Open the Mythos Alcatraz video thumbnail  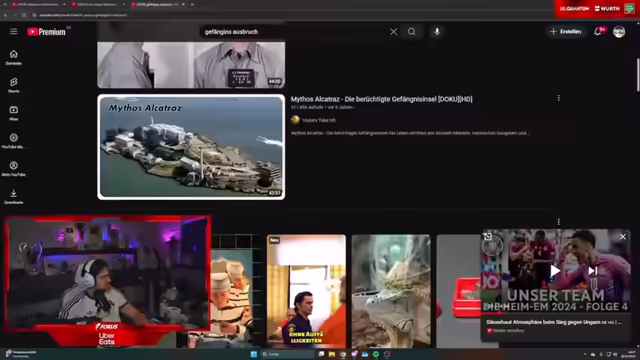click(x=191, y=147)
